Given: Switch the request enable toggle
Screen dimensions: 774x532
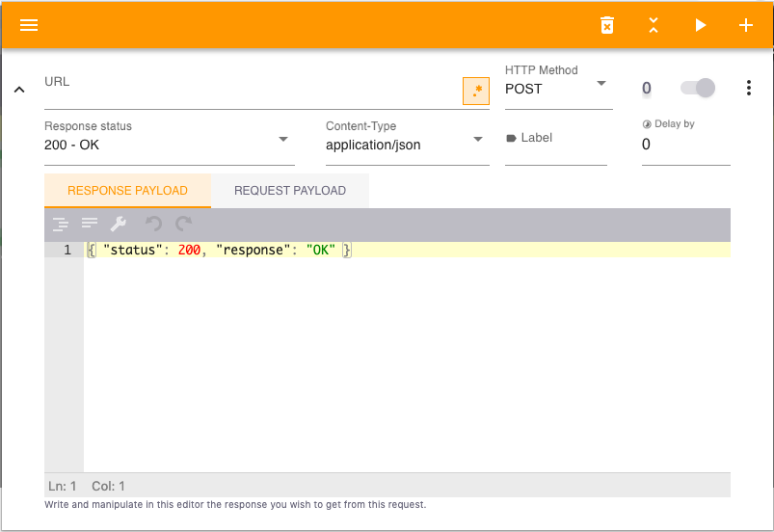Looking at the screenshot, I should click(x=698, y=88).
